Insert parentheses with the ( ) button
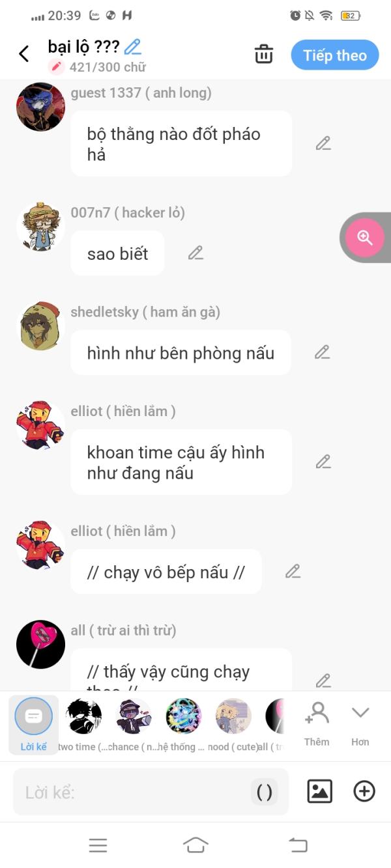The image size is (391, 868). [x=265, y=792]
